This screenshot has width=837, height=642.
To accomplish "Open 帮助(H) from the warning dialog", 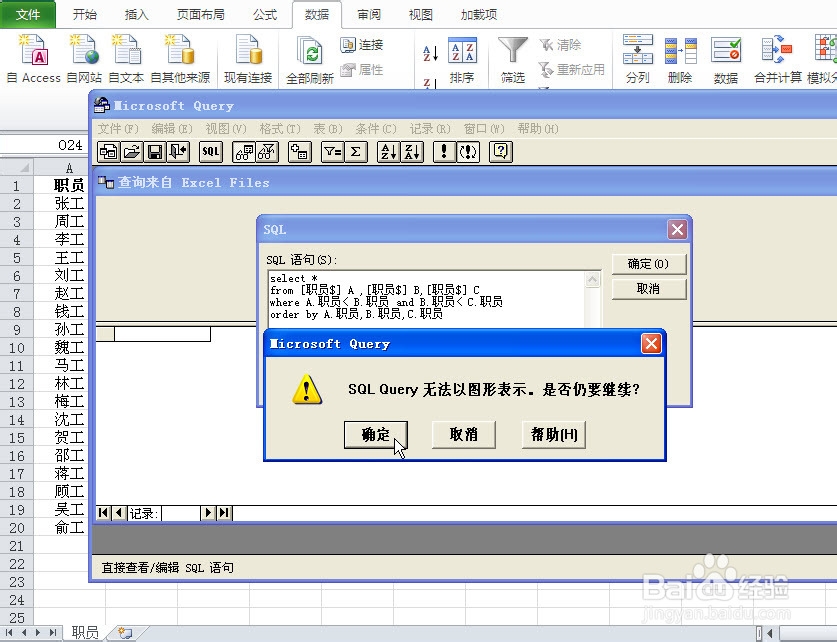I will click(553, 435).
